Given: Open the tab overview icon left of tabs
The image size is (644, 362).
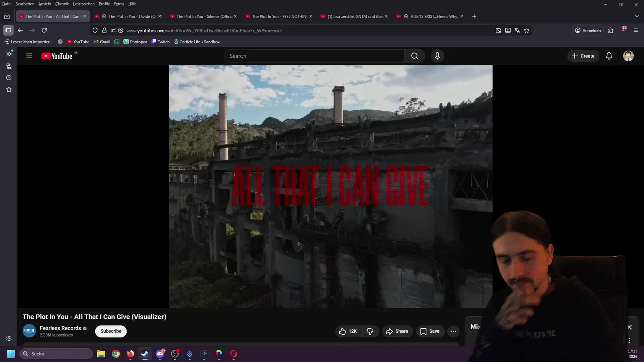Looking at the screenshot, I should pyautogui.click(x=7, y=16).
